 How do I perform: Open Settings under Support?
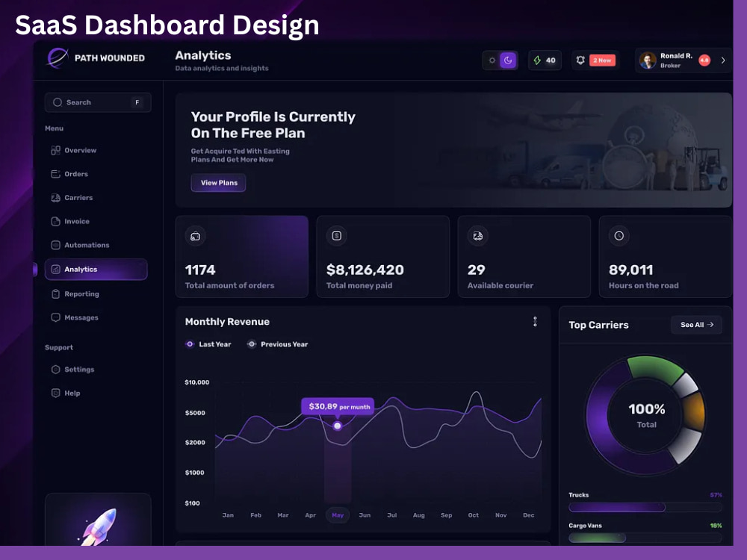(x=72, y=370)
